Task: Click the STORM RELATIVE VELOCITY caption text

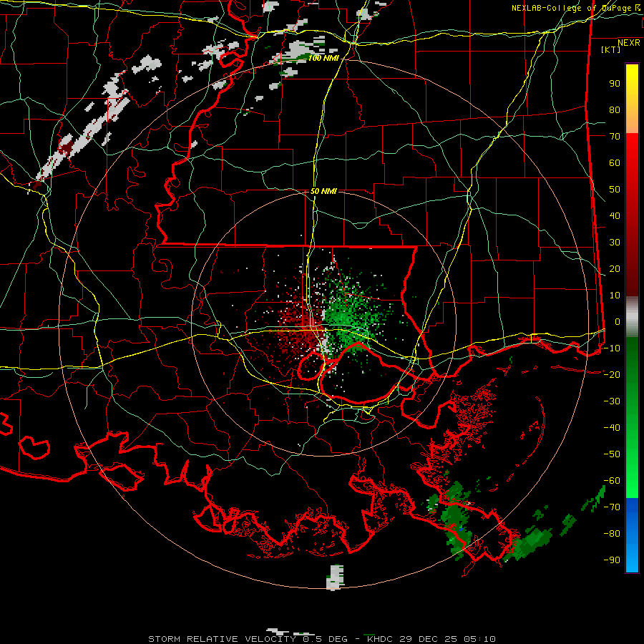Action: [x=223, y=639]
